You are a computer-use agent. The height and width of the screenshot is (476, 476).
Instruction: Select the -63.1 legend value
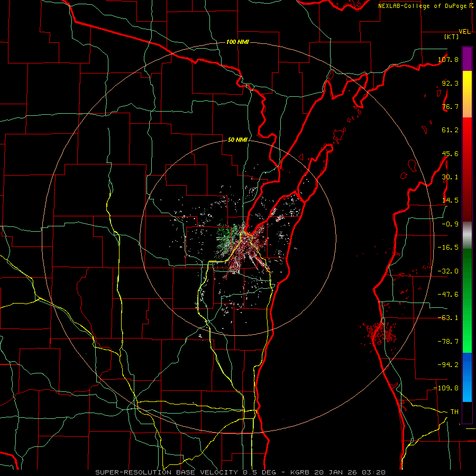pos(448,318)
